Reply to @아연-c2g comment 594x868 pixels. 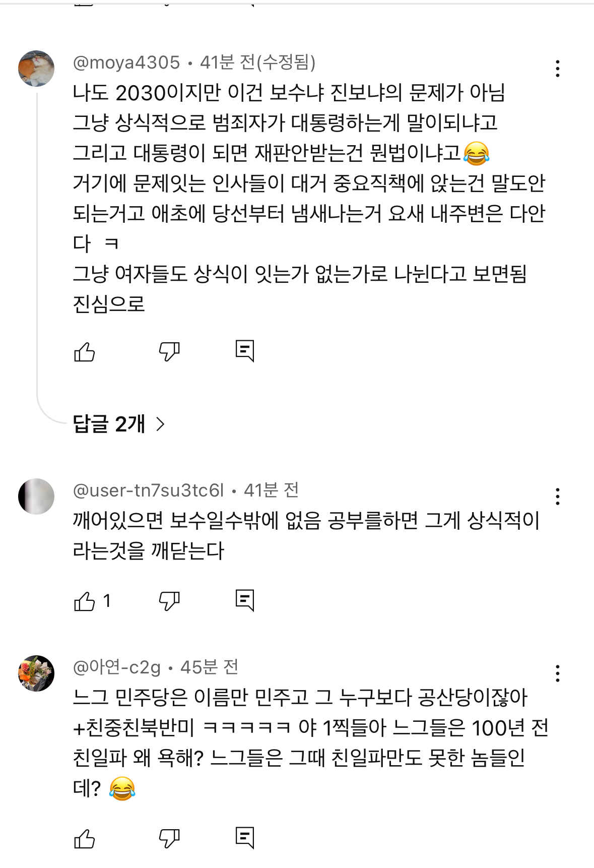pos(245,838)
